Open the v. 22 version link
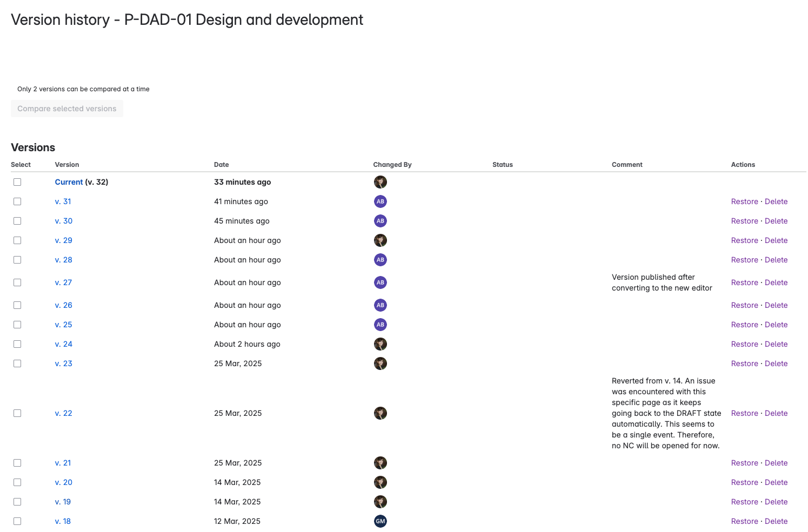 [x=64, y=413]
